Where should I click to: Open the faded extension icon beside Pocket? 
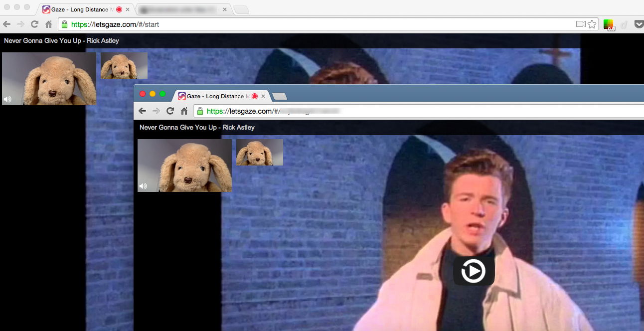point(624,24)
